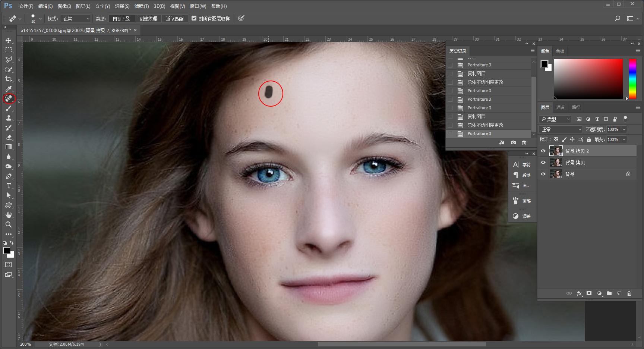Uncheck 对所有图层取样 checkbox

194,18
